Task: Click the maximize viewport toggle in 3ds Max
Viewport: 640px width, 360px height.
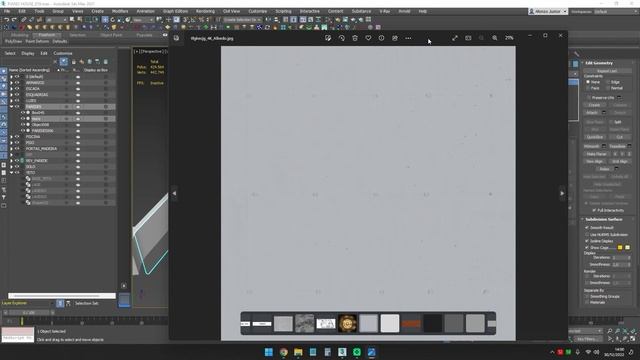Action: 633,338
